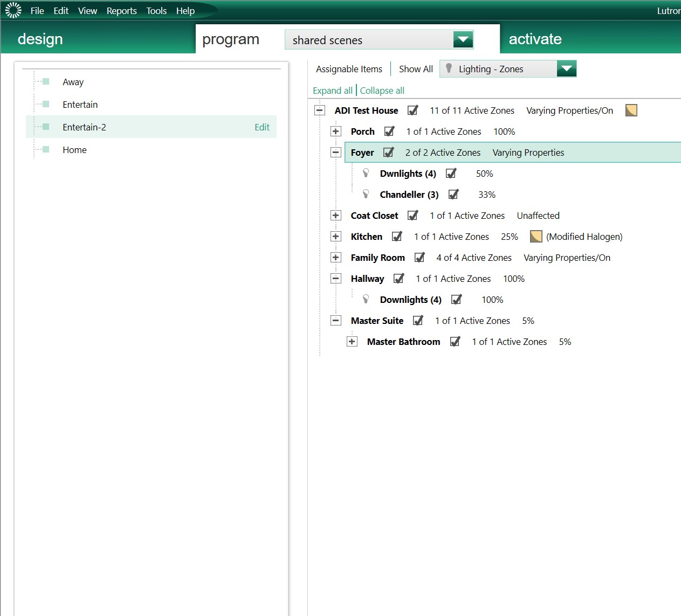Click the Lutron sunburst logo icon
681x616 pixels.
tap(13, 10)
